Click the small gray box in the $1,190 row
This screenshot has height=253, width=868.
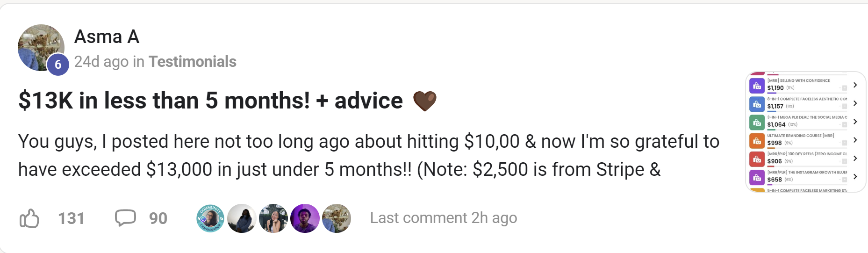(844, 88)
